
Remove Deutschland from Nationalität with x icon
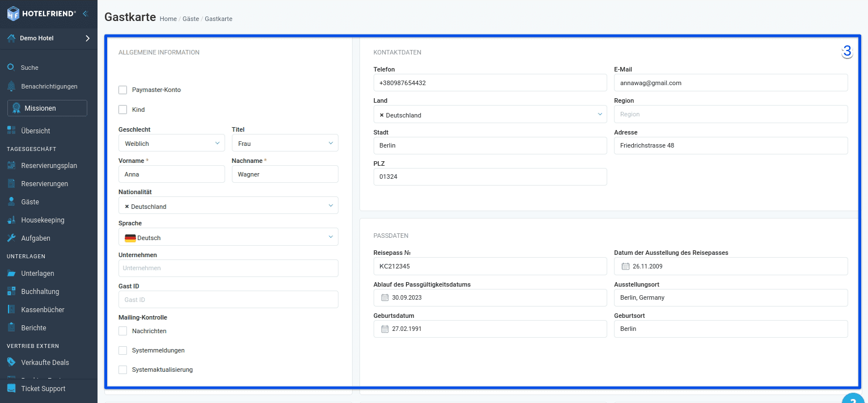127,207
